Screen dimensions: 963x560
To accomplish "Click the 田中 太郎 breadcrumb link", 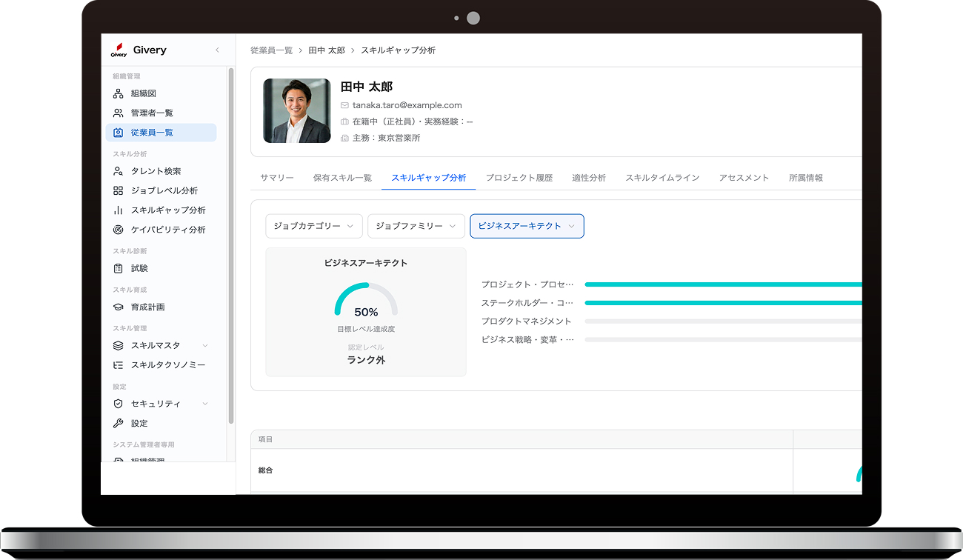I will click(327, 50).
